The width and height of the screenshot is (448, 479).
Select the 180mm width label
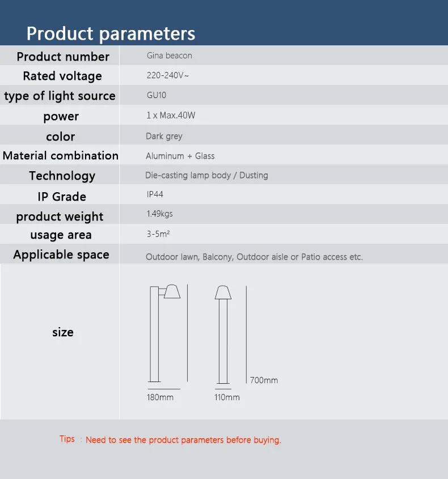pos(160,397)
